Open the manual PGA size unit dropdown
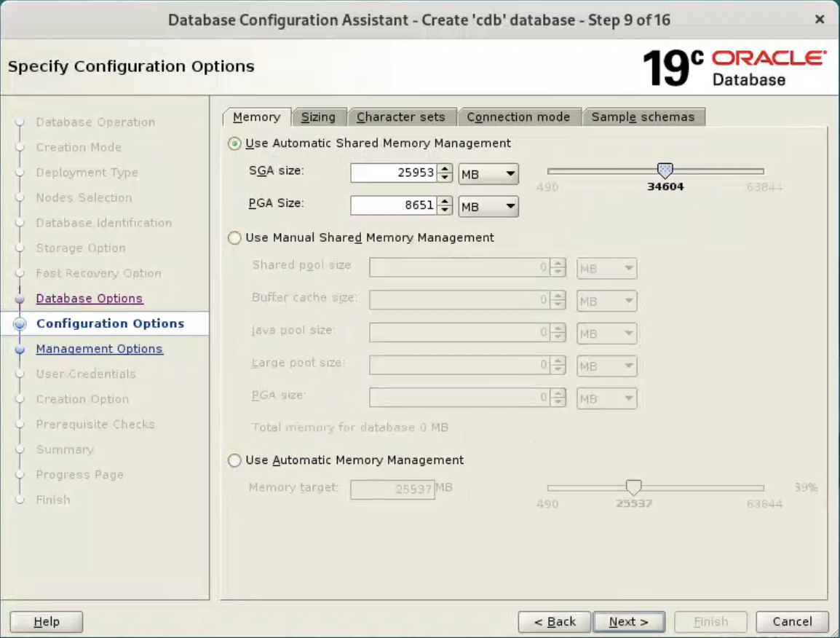Image resolution: width=840 pixels, height=638 pixels. [x=607, y=399]
